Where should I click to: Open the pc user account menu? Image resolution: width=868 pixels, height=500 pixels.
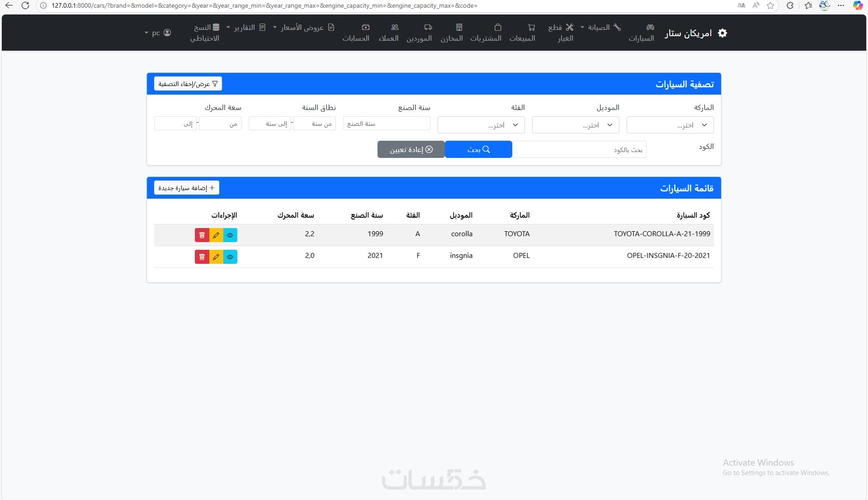(x=158, y=33)
